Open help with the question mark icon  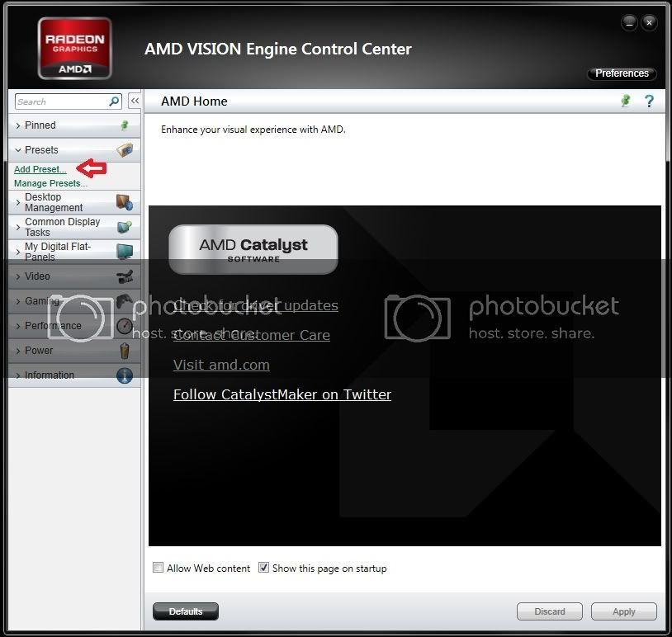point(649,101)
